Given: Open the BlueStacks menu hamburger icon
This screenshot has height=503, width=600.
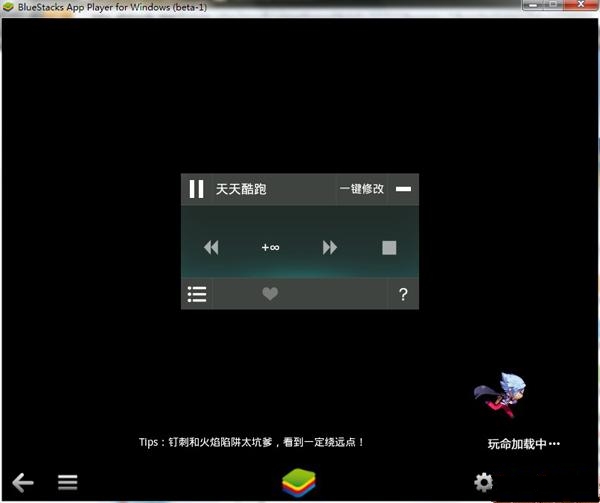Looking at the screenshot, I should click(68, 482).
